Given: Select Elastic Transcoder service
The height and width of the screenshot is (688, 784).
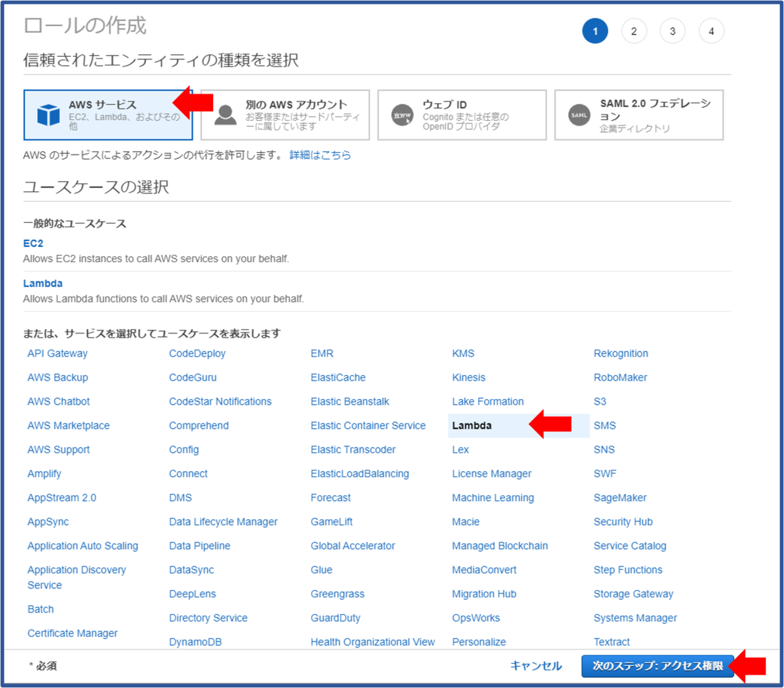Looking at the screenshot, I should click(x=353, y=450).
